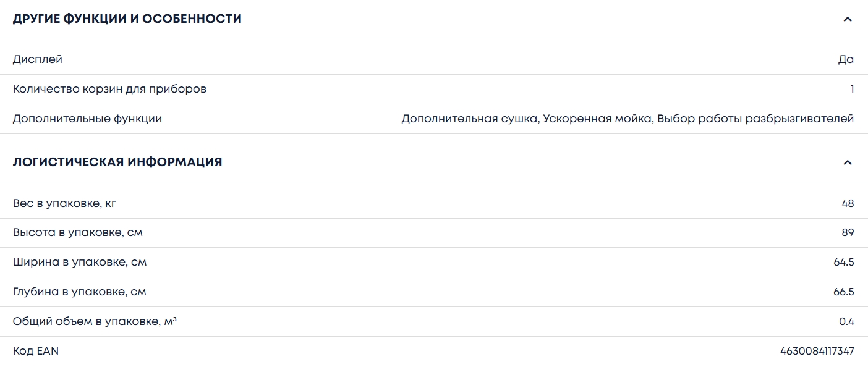868x367 pixels.
Task: Click the height value 89
Action: 848,233
